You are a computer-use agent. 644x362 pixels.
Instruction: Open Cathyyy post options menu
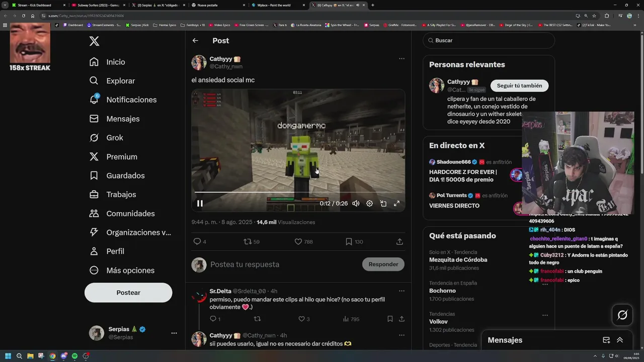[x=401, y=58]
